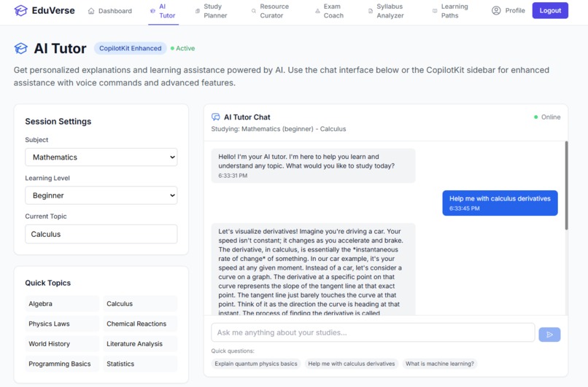
Task: Focus the 'Ask me anything' chat input
Action: click(373, 332)
